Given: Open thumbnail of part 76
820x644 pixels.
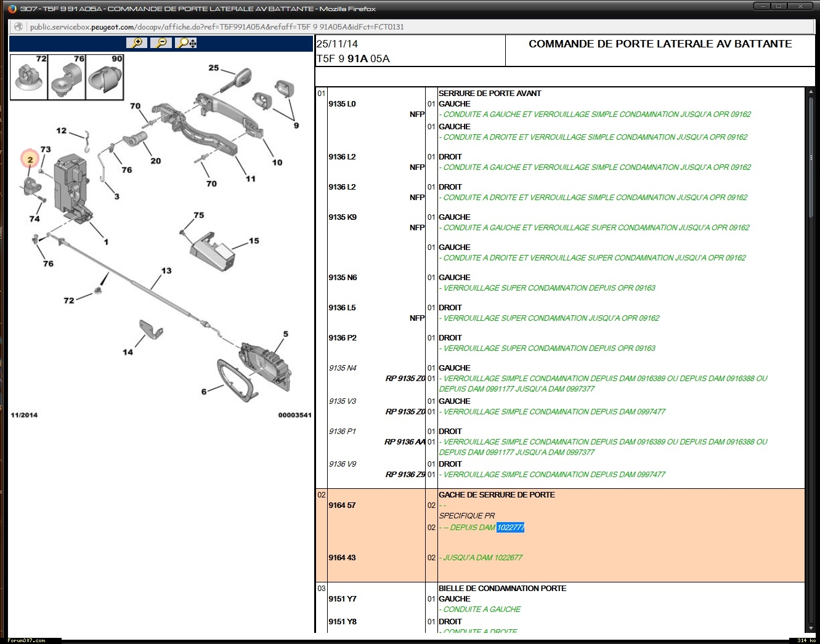Looking at the screenshot, I should (x=67, y=77).
